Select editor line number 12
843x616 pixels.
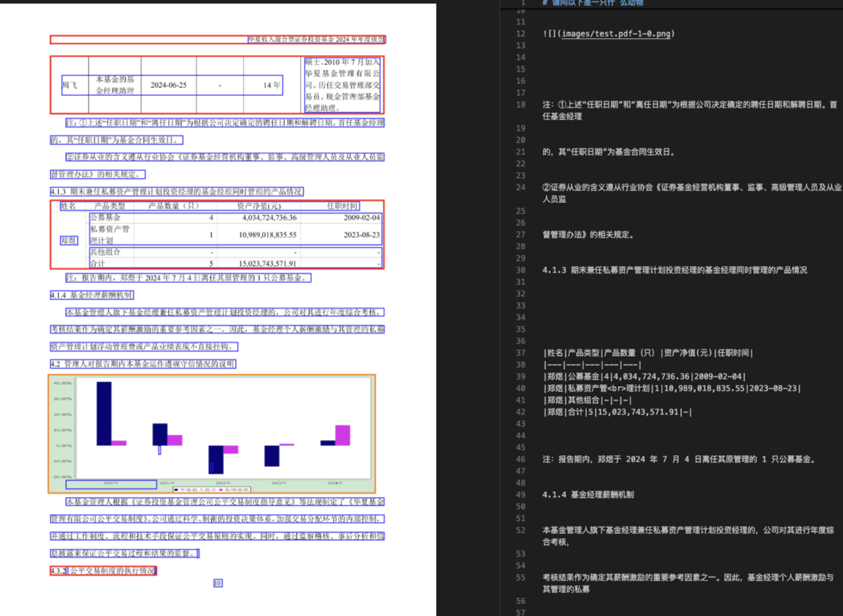point(521,33)
